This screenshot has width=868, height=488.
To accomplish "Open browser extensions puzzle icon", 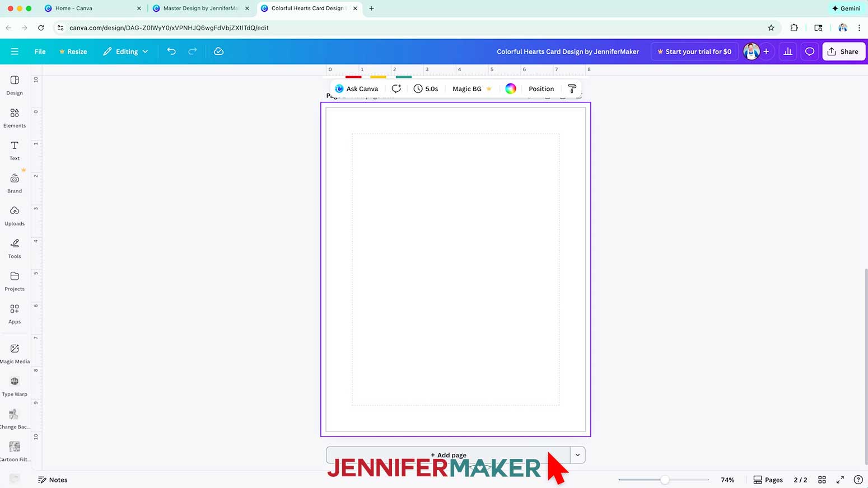I will click(x=794, y=27).
